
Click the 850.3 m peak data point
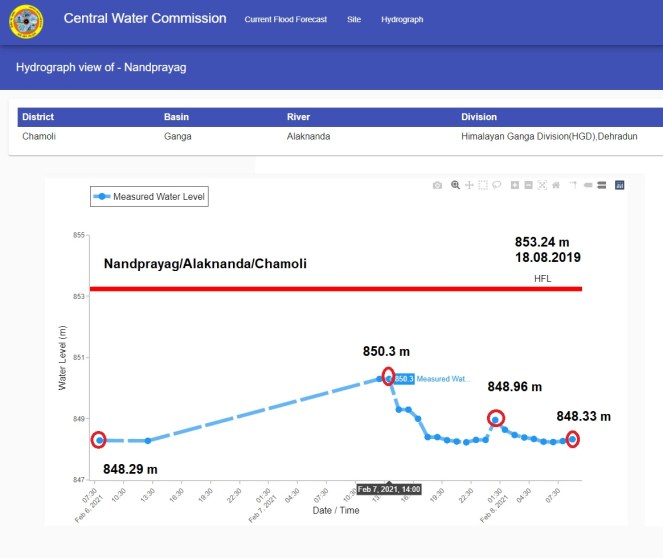tap(389, 378)
